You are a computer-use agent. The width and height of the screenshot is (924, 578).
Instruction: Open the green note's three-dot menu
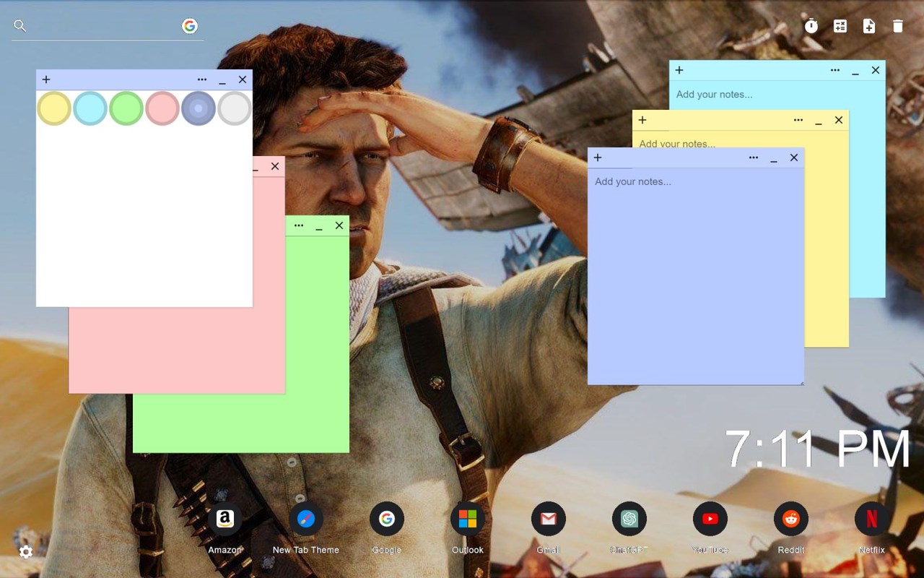point(299,225)
